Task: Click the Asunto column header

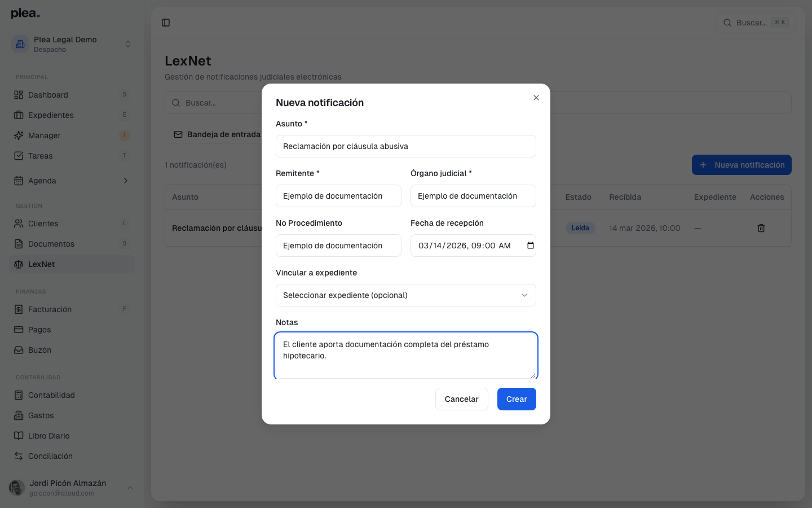Action: pyautogui.click(x=185, y=197)
